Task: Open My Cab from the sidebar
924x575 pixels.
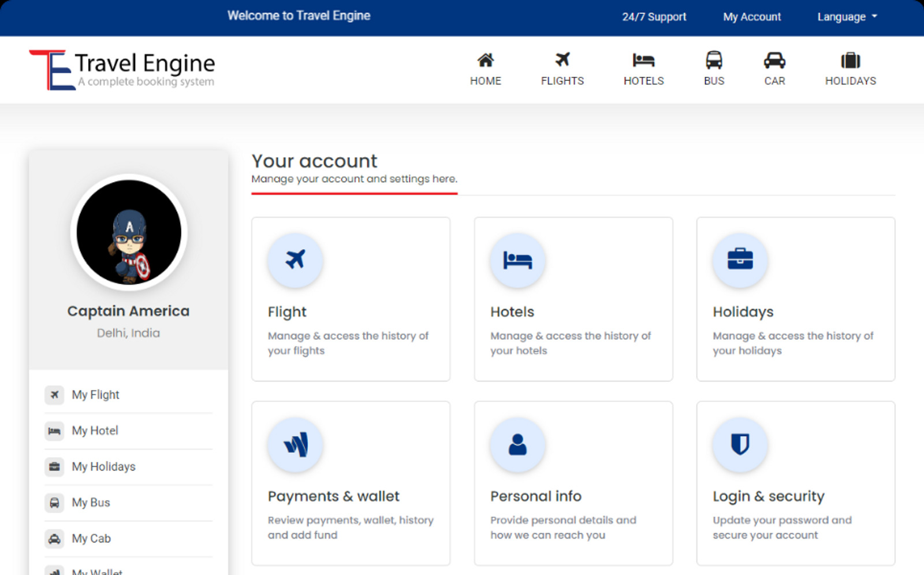Action: pos(91,538)
